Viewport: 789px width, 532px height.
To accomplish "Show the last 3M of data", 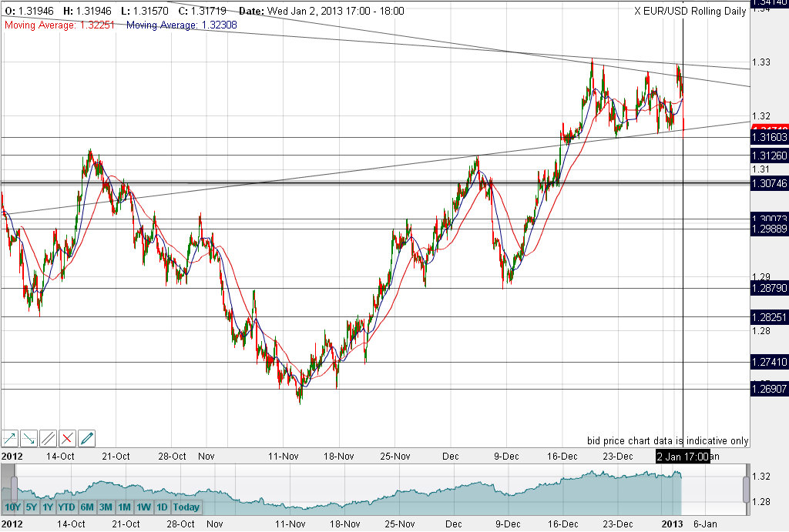I will point(106,507).
